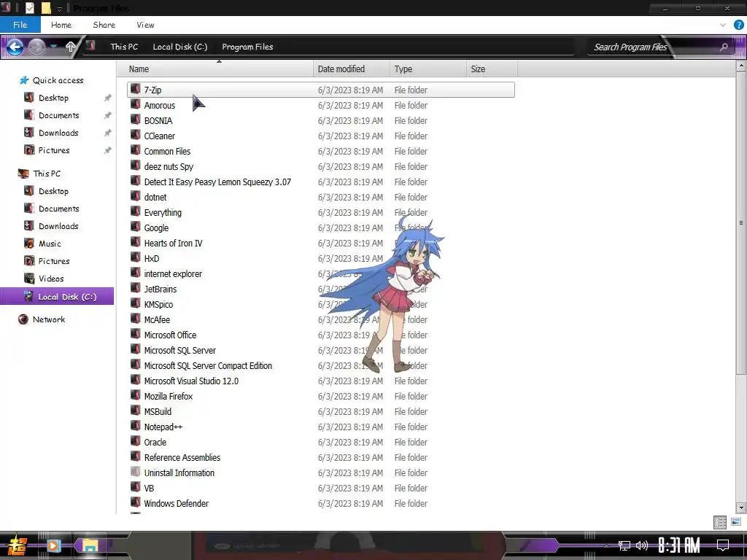Viewport: 747px width, 560px height.
Task: Click the Common Files folder icon
Action: (135, 150)
